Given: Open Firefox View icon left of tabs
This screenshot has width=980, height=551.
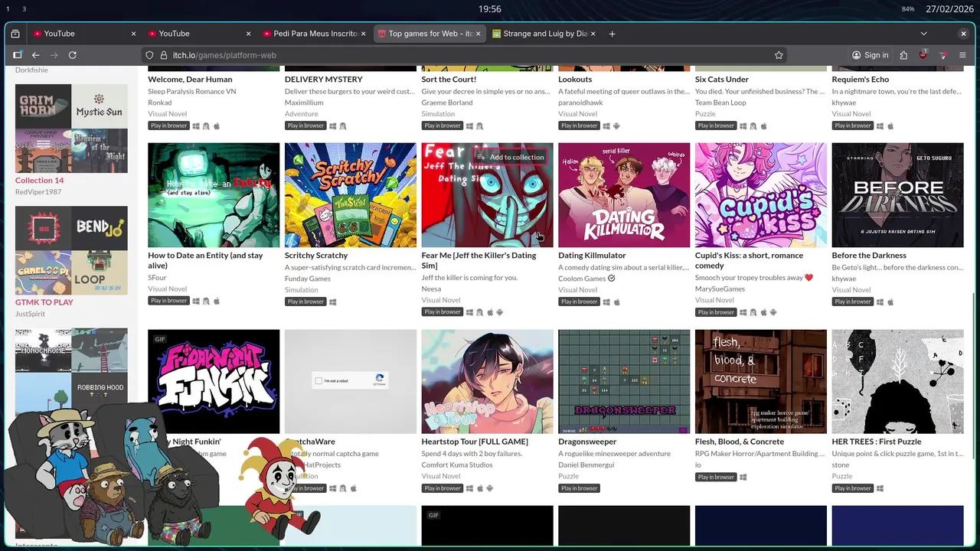Looking at the screenshot, I should point(15,34).
